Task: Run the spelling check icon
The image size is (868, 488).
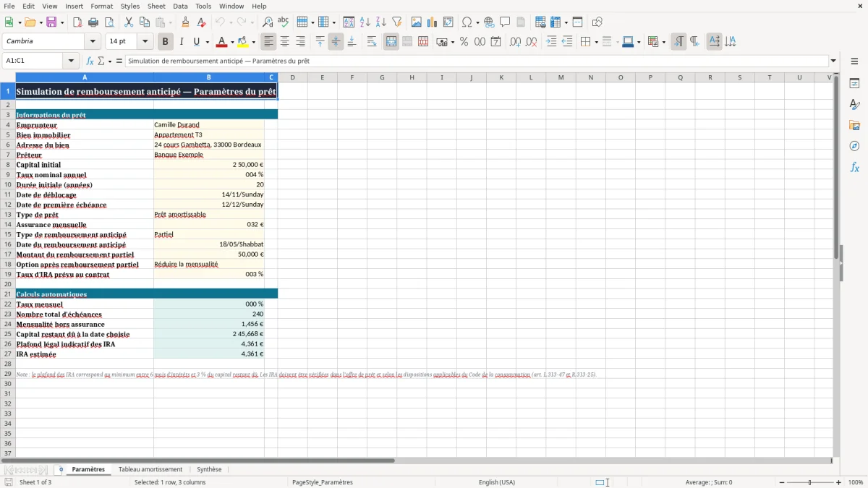Action: click(x=284, y=22)
